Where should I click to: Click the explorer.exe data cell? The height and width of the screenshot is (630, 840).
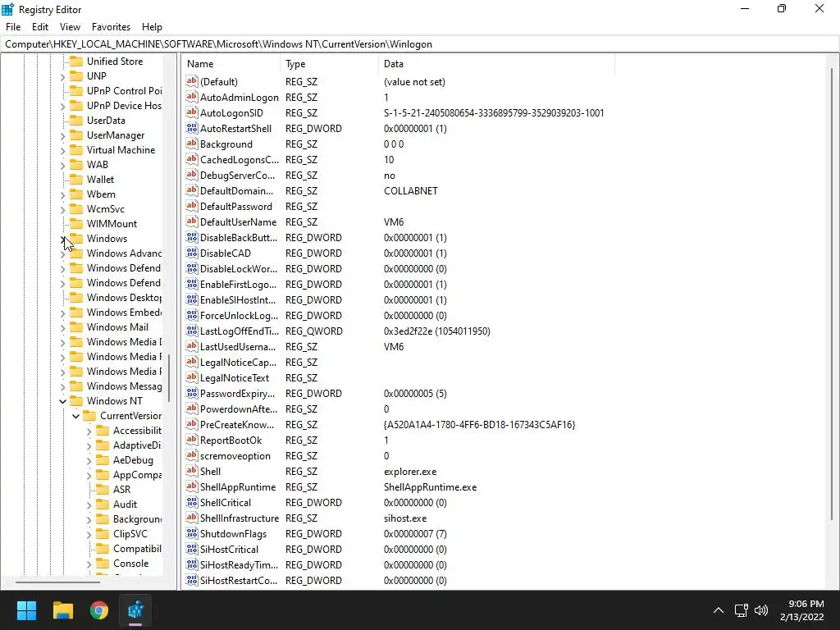click(410, 472)
